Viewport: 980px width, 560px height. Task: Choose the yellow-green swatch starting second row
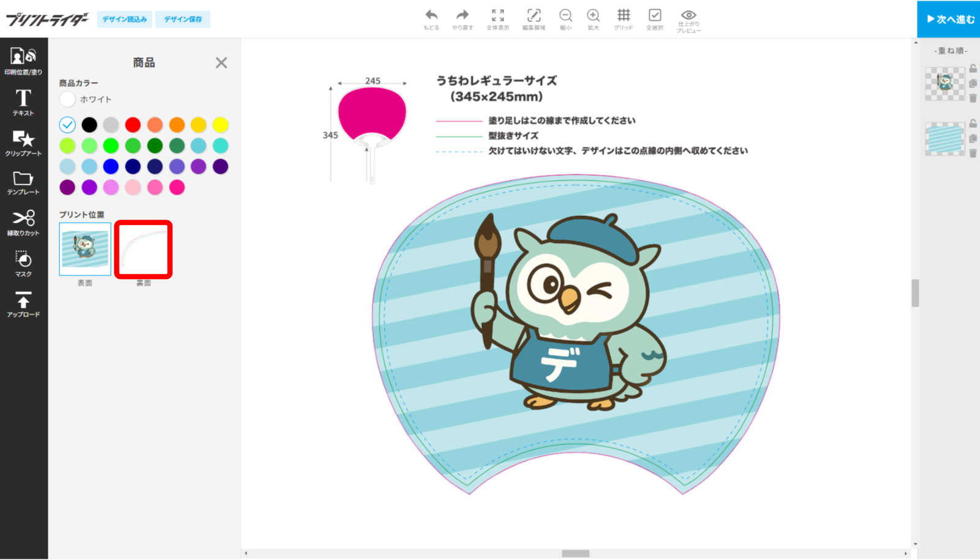[x=67, y=146]
